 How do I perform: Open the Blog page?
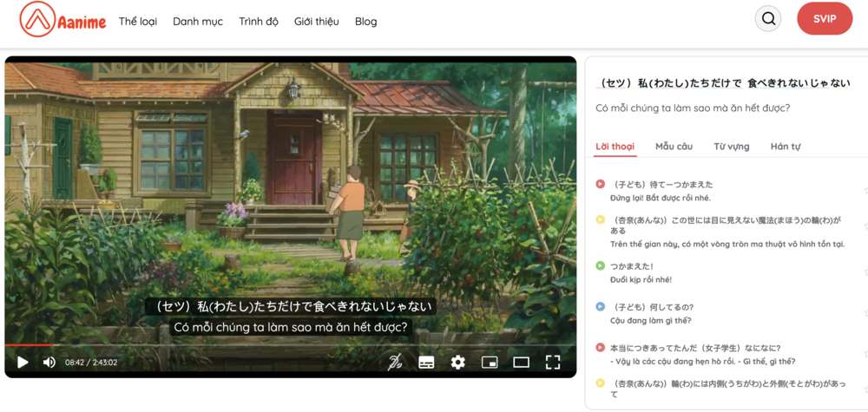(366, 22)
